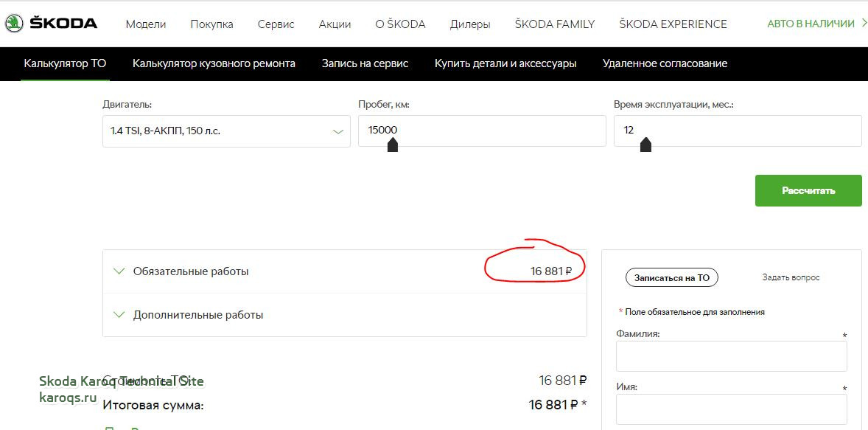This screenshot has height=430, width=868.
Task: Click the Время эксплуатации months input field
Action: point(738,131)
